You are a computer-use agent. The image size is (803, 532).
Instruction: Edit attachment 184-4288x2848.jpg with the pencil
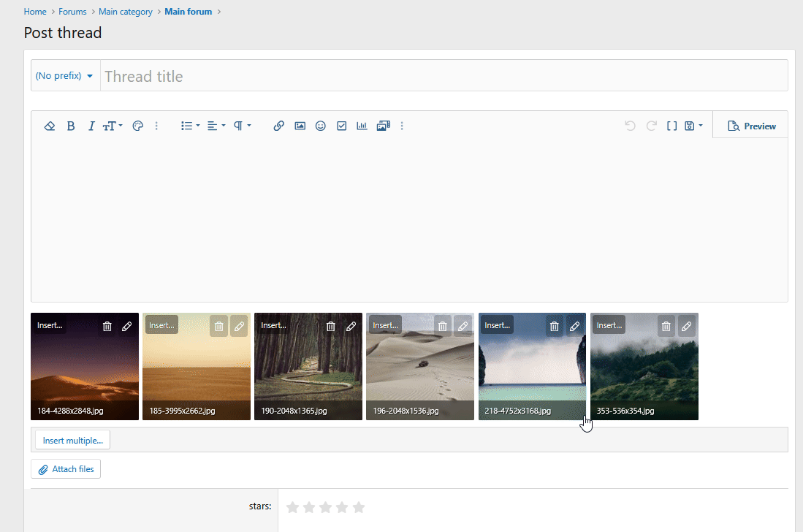point(127,326)
